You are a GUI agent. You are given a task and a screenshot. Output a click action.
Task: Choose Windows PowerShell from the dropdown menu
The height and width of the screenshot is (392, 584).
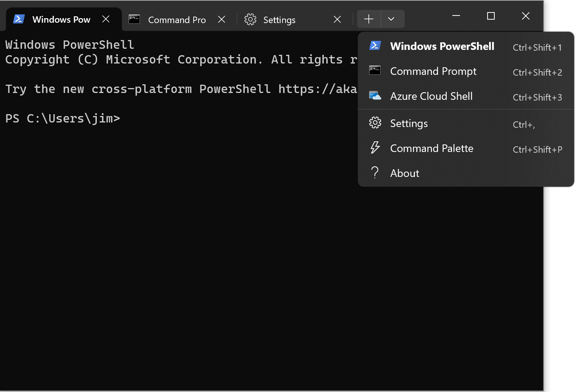tap(466, 46)
